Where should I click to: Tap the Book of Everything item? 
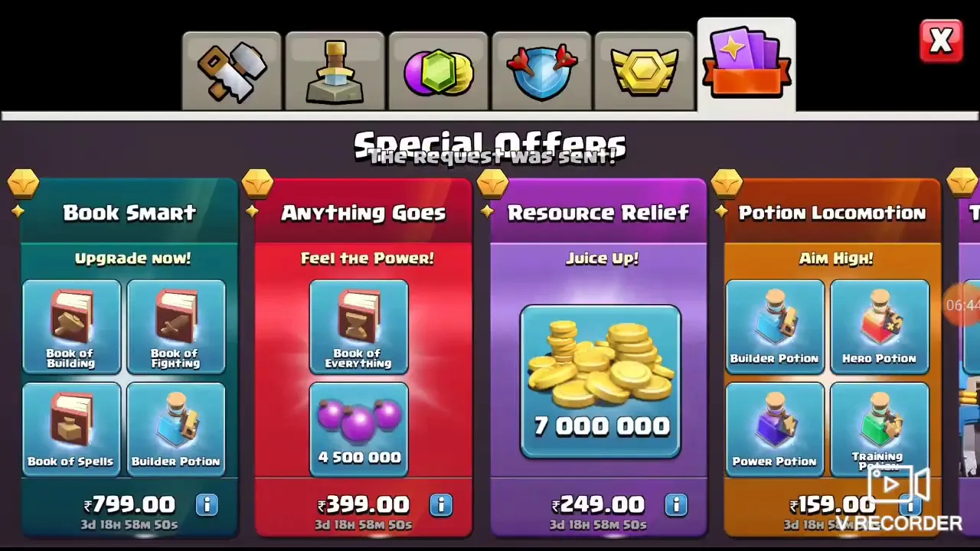coord(358,327)
